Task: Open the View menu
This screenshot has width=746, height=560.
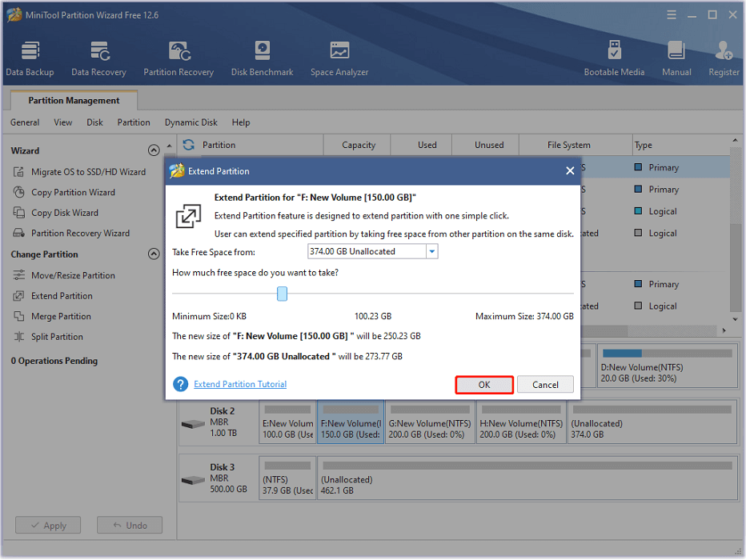Action: 62,122
